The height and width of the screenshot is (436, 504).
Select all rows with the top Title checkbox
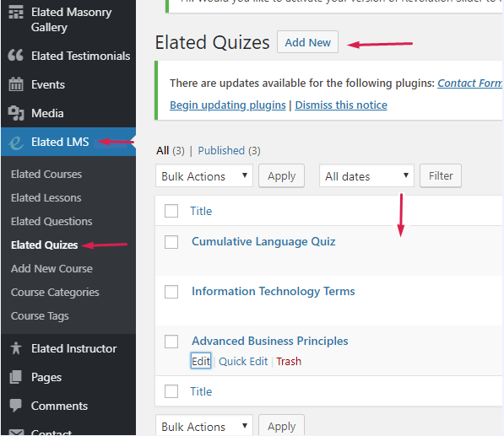[171, 211]
